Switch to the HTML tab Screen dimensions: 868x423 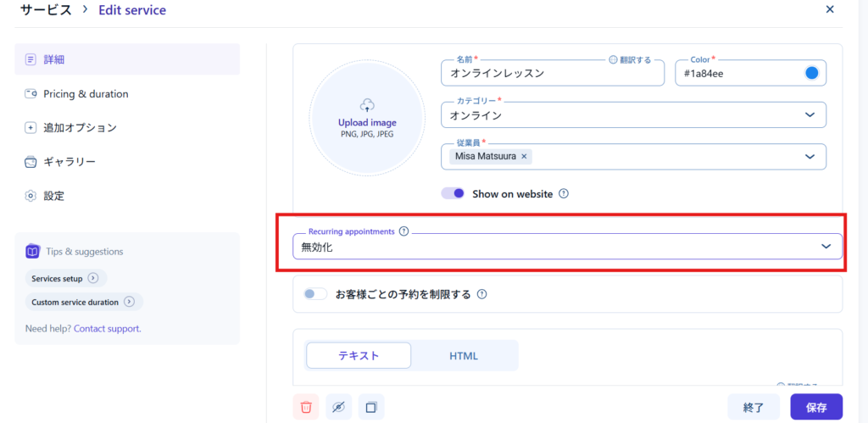[464, 356]
